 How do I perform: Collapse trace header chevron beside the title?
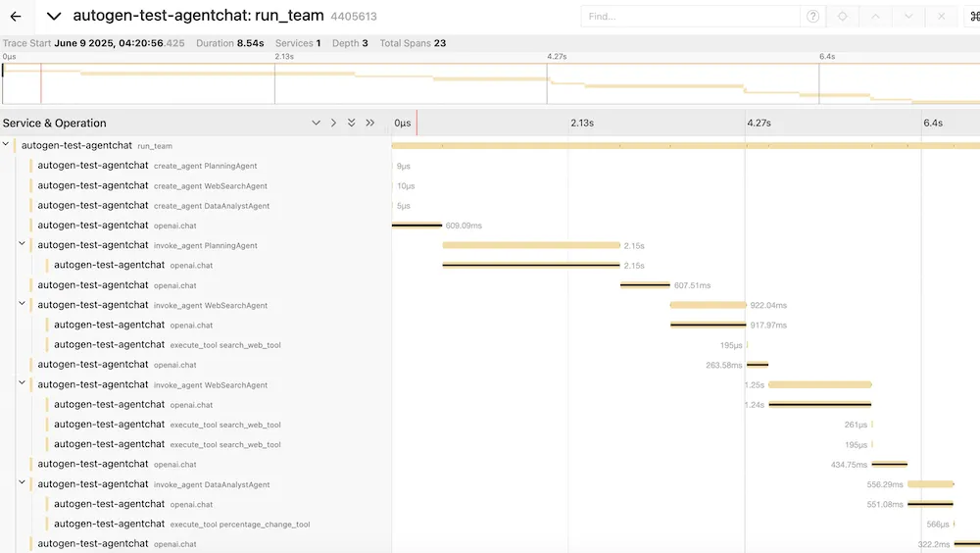point(54,17)
